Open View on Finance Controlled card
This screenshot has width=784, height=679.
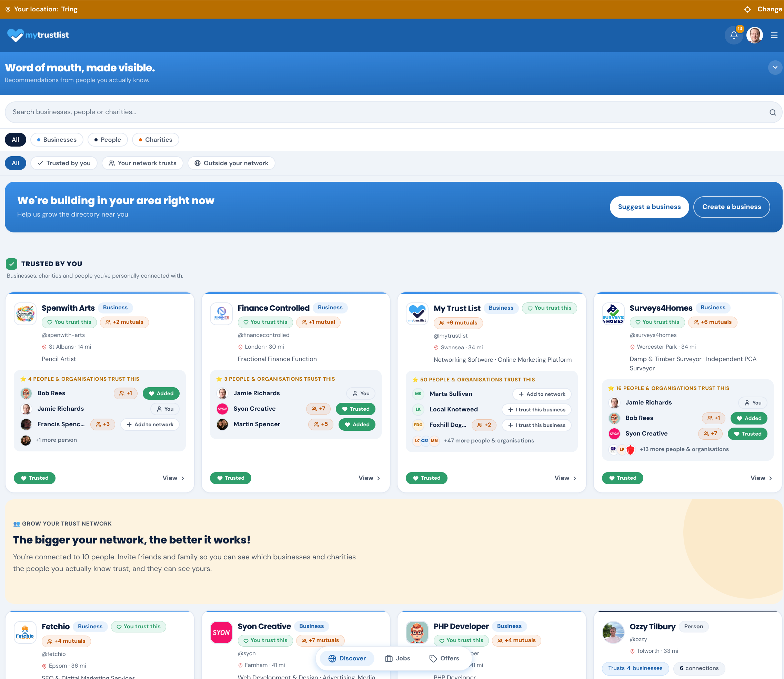click(369, 478)
